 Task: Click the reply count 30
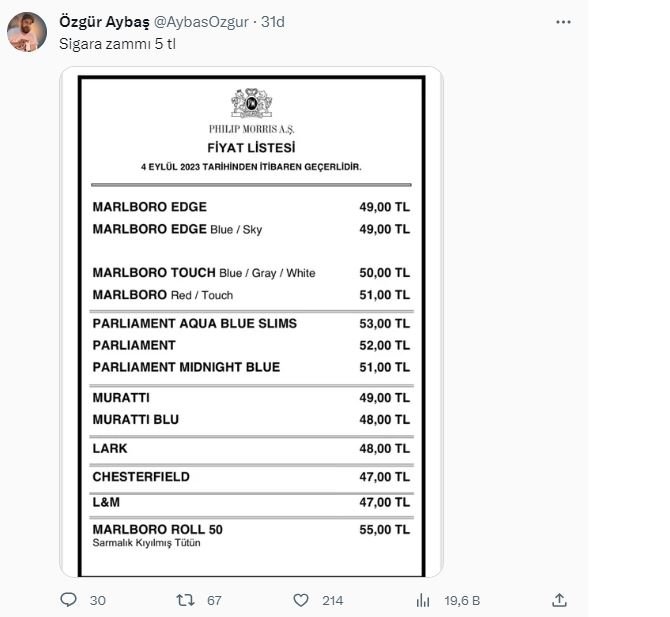click(98, 600)
